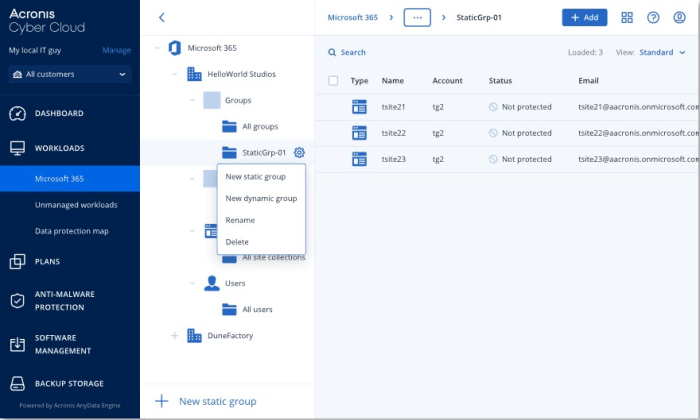This screenshot has height=420, width=700.
Task: Open the gear icon next to StaticGrp-01
Action: (x=299, y=153)
